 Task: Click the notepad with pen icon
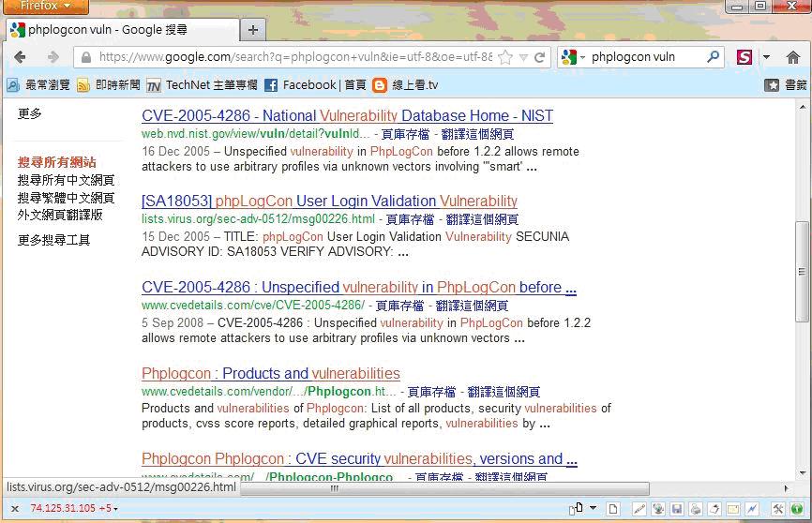tap(714, 509)
